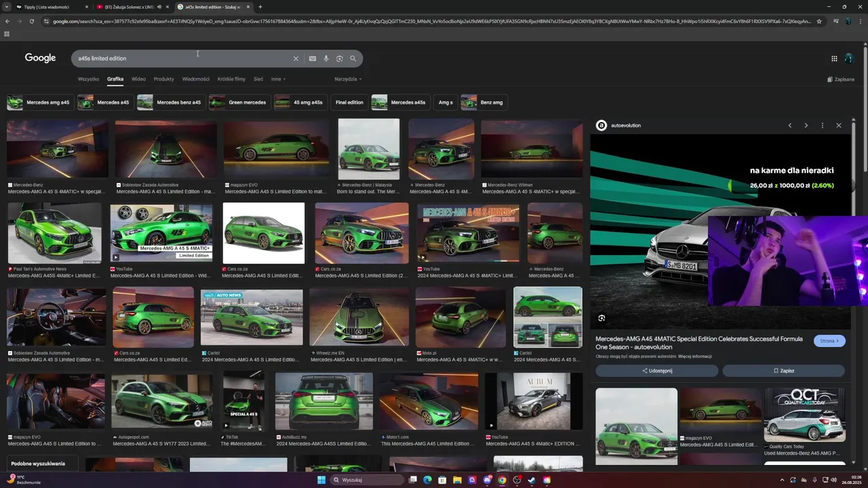Open more options in the preview panel

click(823, 125)
